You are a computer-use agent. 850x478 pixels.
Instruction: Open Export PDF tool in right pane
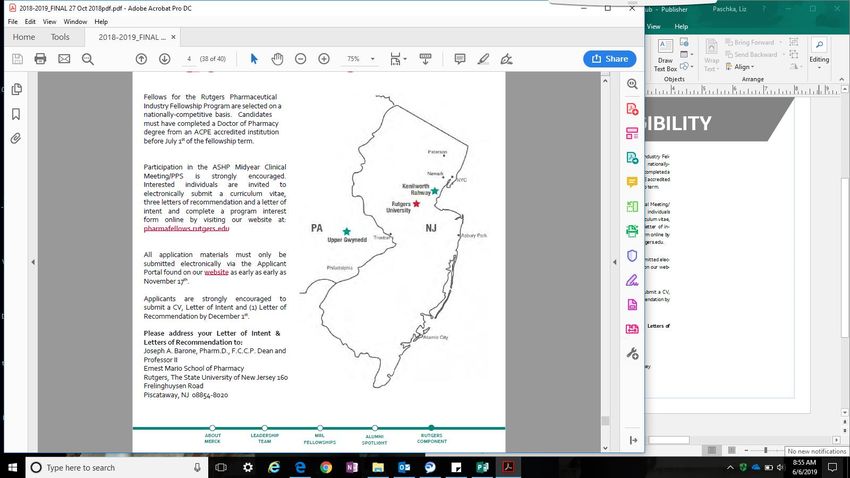632,158
